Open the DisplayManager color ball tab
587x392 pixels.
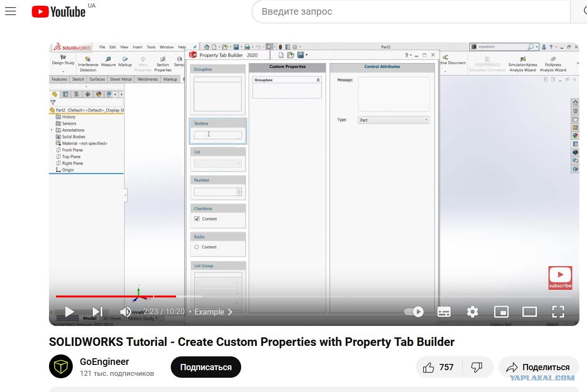pos(98,94)
